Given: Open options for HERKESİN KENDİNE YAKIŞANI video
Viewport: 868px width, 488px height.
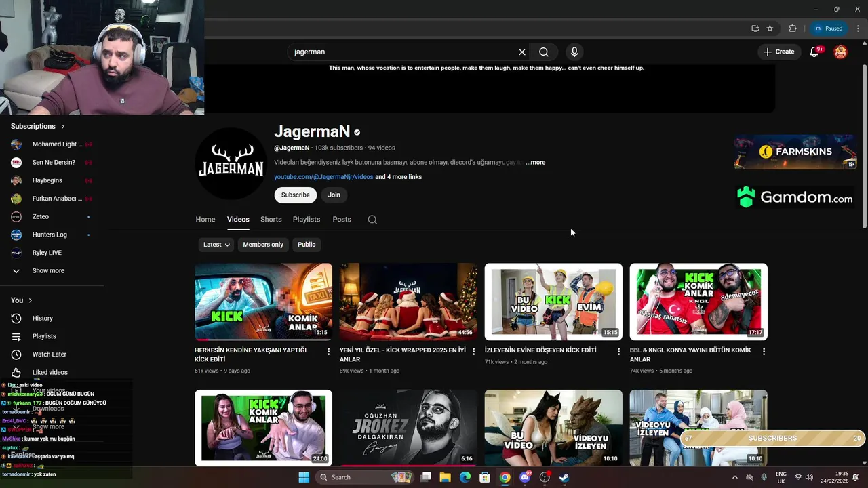Looking at the screenshot, I should point(328,352).
